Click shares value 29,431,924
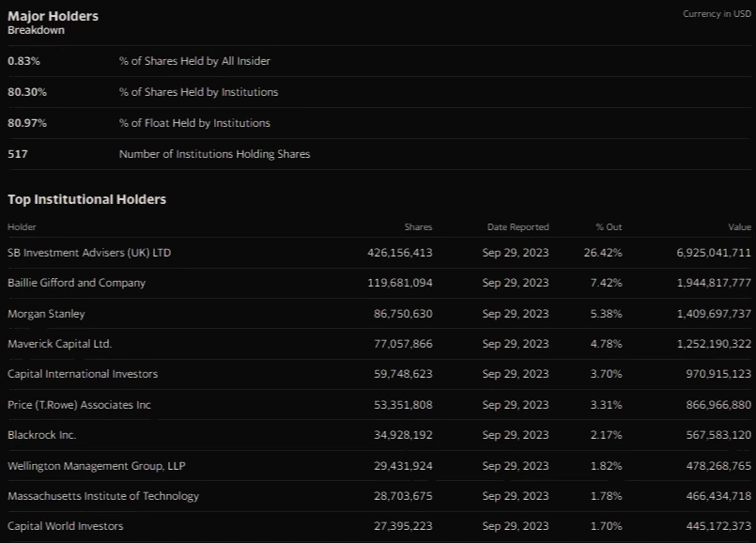 coord(403,466)
